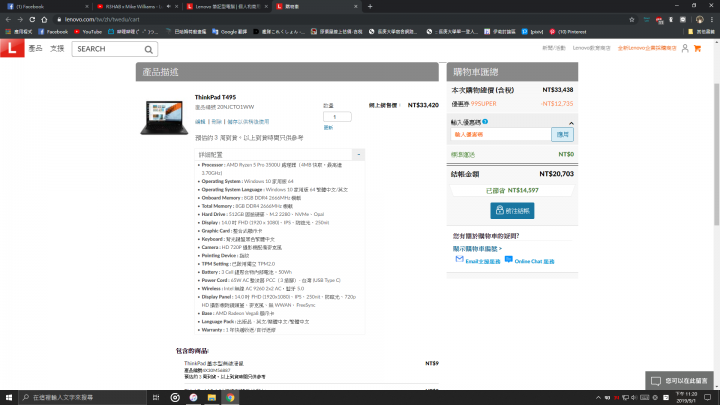Open the Google Translate bookmark

[230, 32]
